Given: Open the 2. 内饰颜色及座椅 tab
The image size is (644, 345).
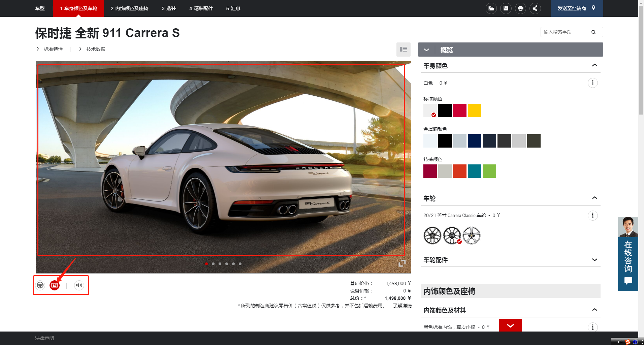Looking at the screenshot, I should (x=129, y=8).
